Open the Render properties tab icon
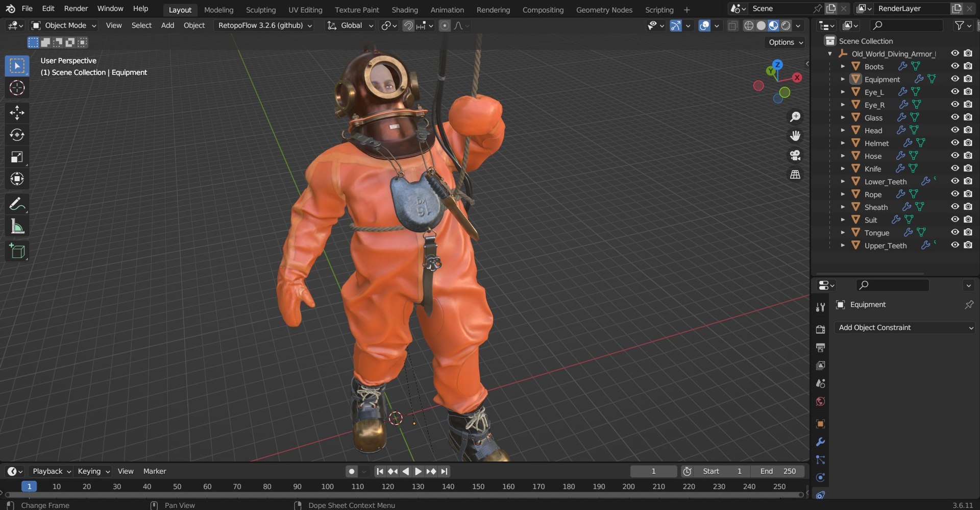The image size is (980, 510). point(820,329)
